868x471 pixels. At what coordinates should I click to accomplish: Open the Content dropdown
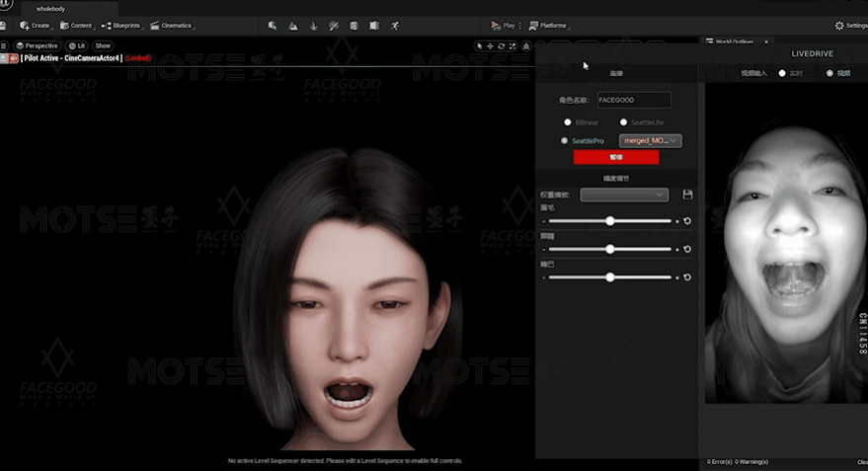pos(76,26)
